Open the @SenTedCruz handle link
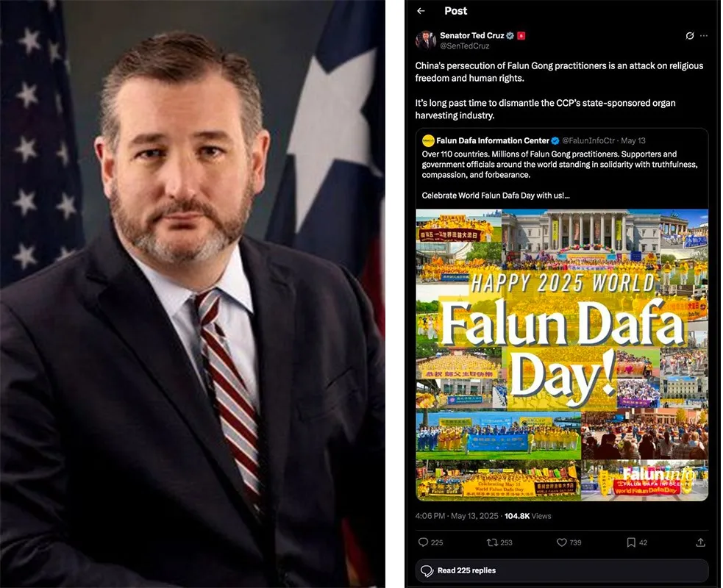The height and width of the screenshot is (588, 723). (x=464, y=46)
